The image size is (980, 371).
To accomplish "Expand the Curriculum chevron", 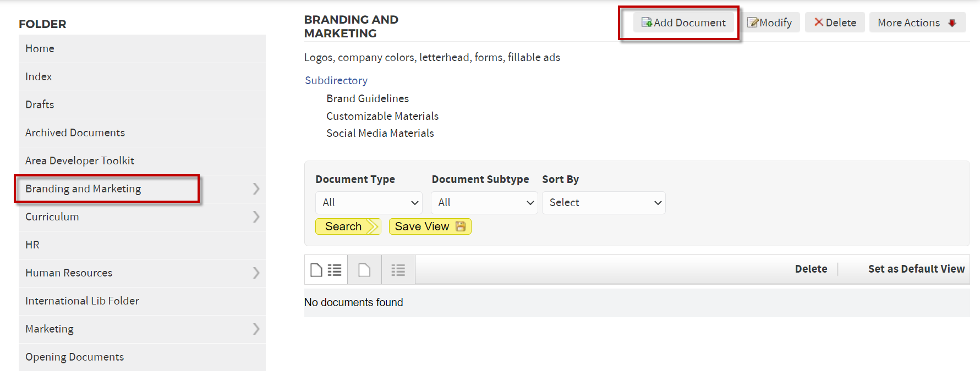I will click(256, 217).
